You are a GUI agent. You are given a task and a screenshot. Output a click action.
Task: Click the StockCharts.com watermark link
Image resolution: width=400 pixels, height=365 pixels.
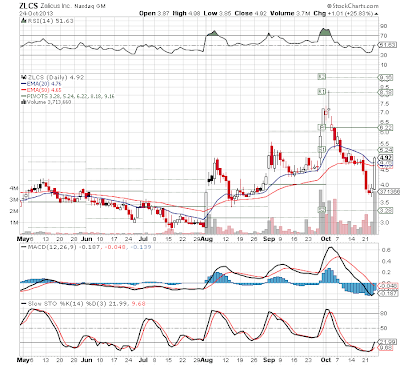coord(353,6)
